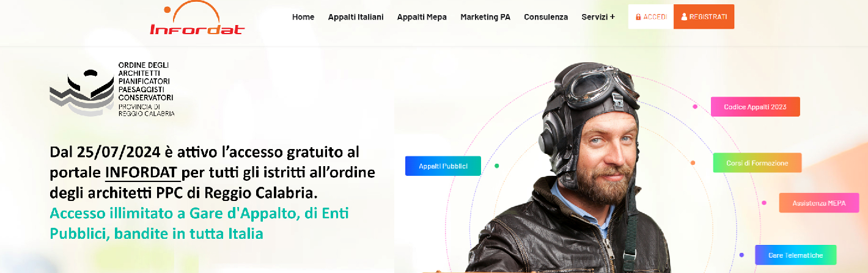The width and height of the screenshot is (868, 273).
Task: Expand the Servizi + menu
Action: pyautogui.click(x=598, y=17)
